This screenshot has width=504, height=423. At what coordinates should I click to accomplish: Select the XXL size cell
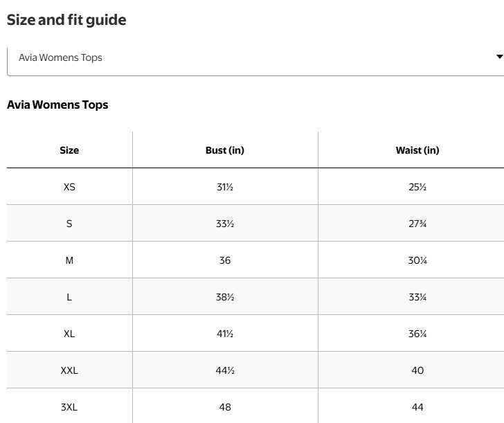[x=69, y=370]
